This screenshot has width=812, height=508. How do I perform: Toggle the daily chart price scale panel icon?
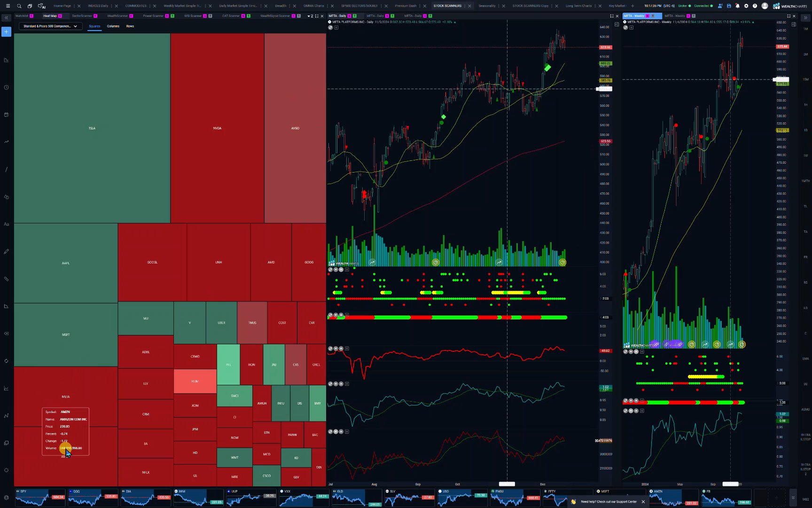[617, 24]
